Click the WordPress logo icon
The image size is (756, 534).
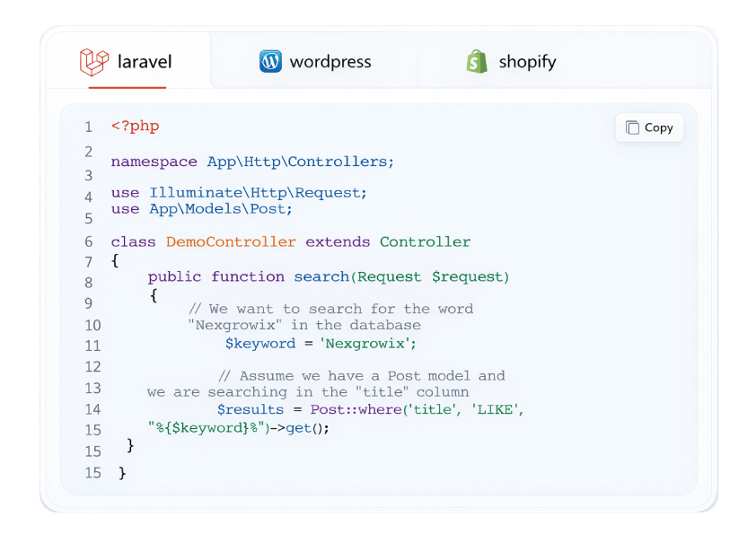coord(270,62)
